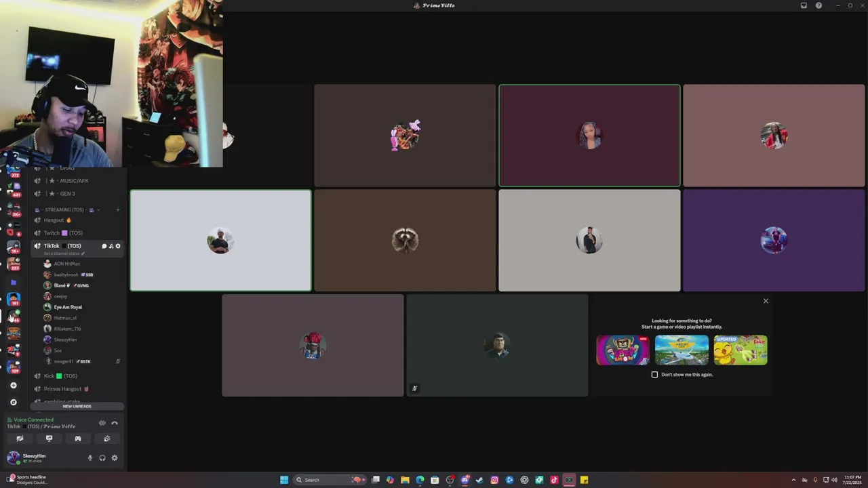The height and width of the screenshot is (488, 868).
Task: Click the taskbar Search box
Action: tap(330, 480)
